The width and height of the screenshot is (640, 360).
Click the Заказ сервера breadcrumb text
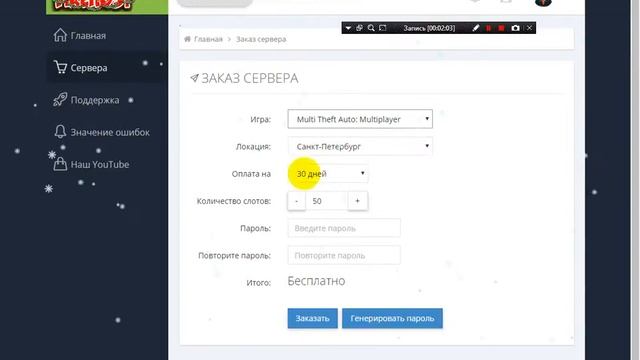(x=261, y=40)
